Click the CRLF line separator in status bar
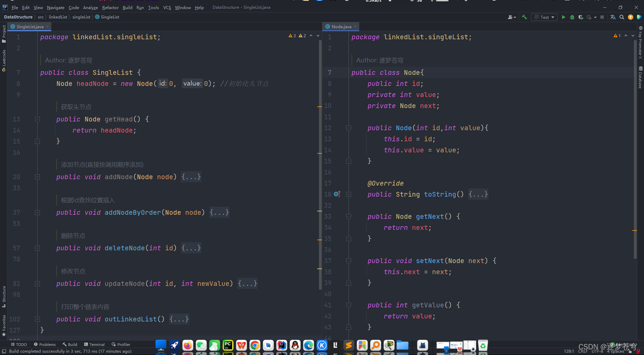The image size is (644, 355). point(583,352)
